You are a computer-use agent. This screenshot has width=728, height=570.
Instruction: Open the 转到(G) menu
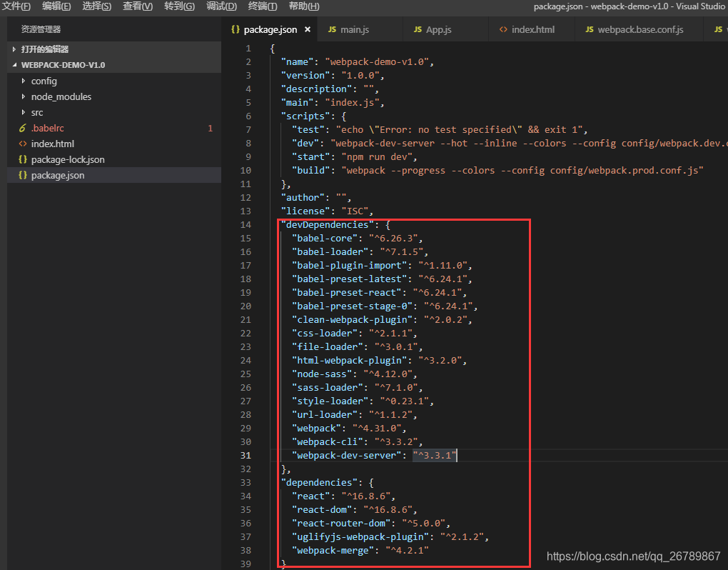(179, 6)
